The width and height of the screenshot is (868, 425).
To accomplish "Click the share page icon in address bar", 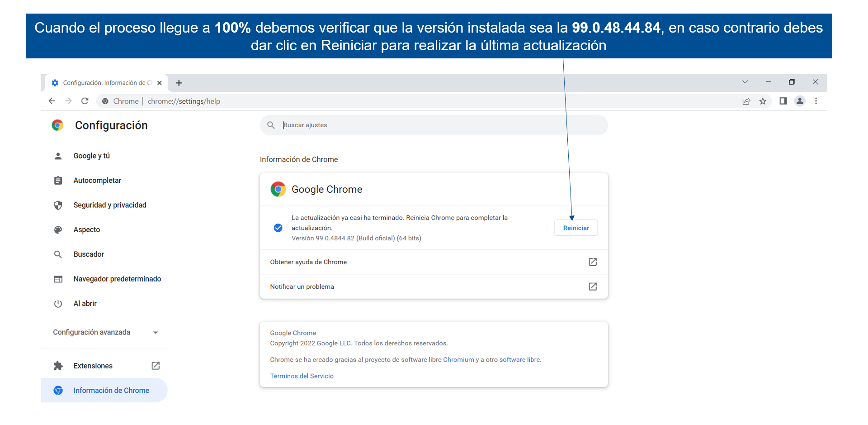I will click(x=746, y=101).
